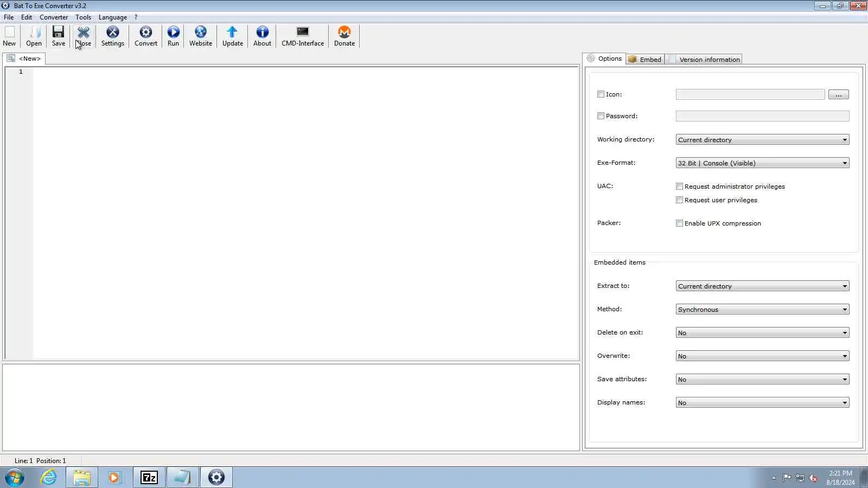868x488 pixels.
Task: Open 7-Zip from the taskbar
Action: pyautogui.click(x=149, y=478)
